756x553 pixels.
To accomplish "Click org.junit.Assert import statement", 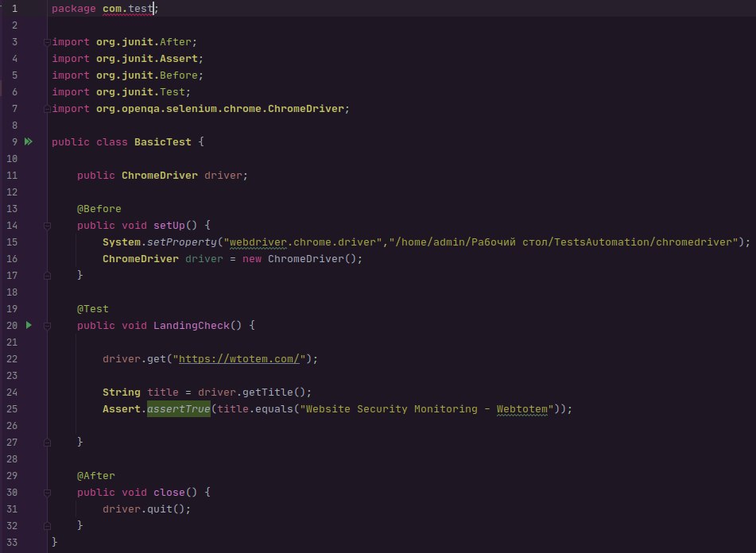I will click(128, 59).
